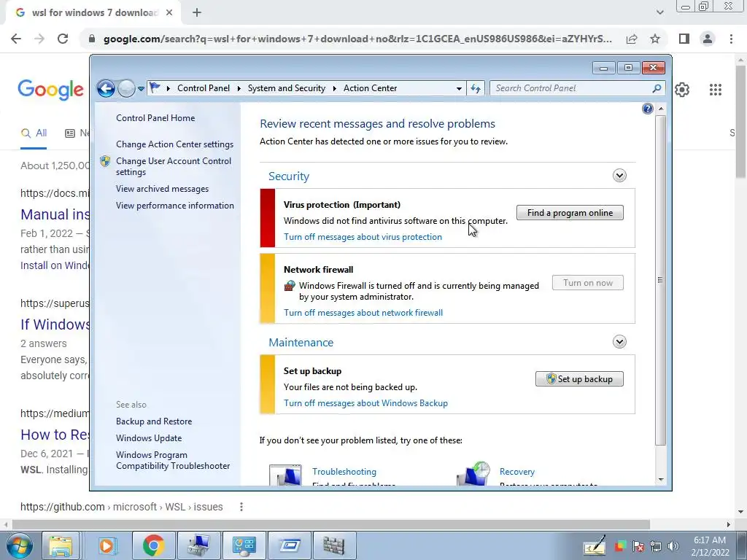Open Google apps grid
Screen dimensions: 747x560
[x=716, y=90]
